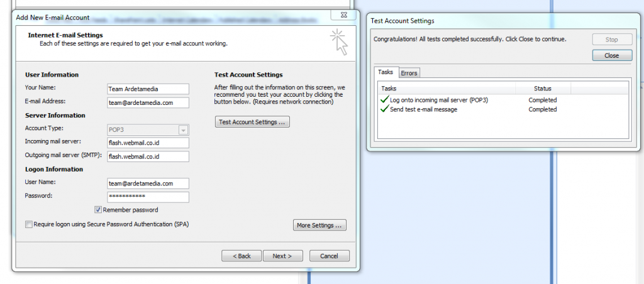Close the Test Account Settings dialog

point(611,55)
